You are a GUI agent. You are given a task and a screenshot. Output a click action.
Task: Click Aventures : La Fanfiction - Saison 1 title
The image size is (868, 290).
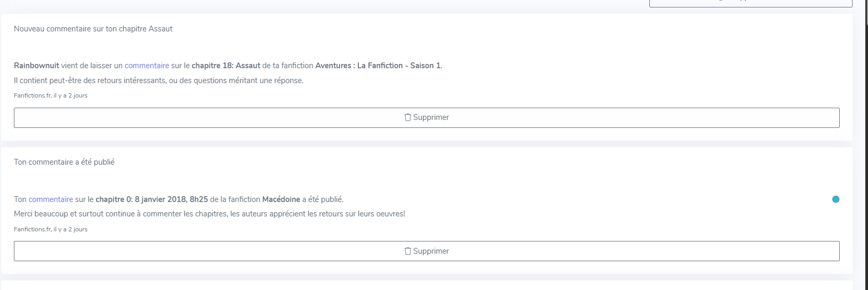pos(378,66)
